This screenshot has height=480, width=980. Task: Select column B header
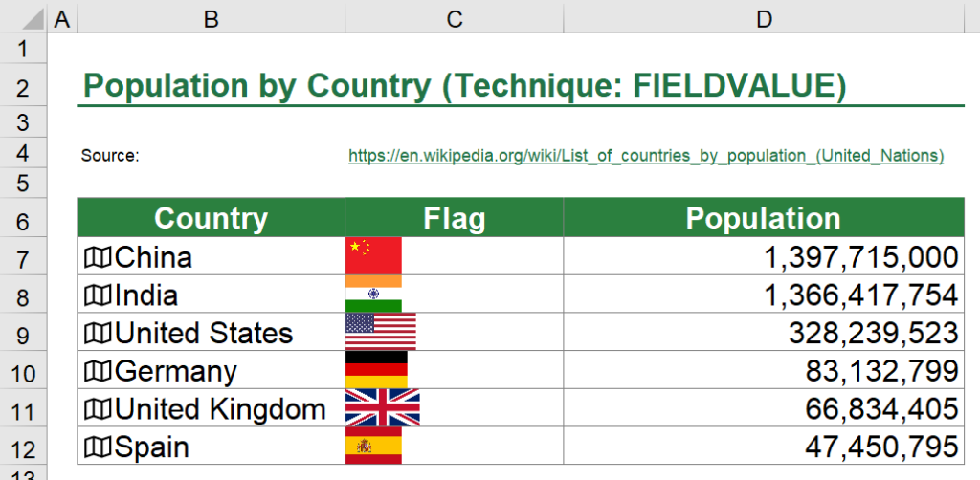211,18
